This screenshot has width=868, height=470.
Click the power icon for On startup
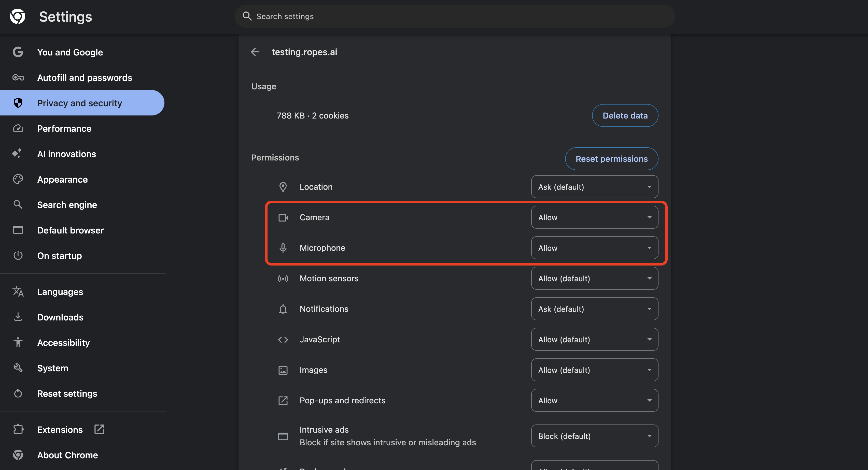(18, 255)
